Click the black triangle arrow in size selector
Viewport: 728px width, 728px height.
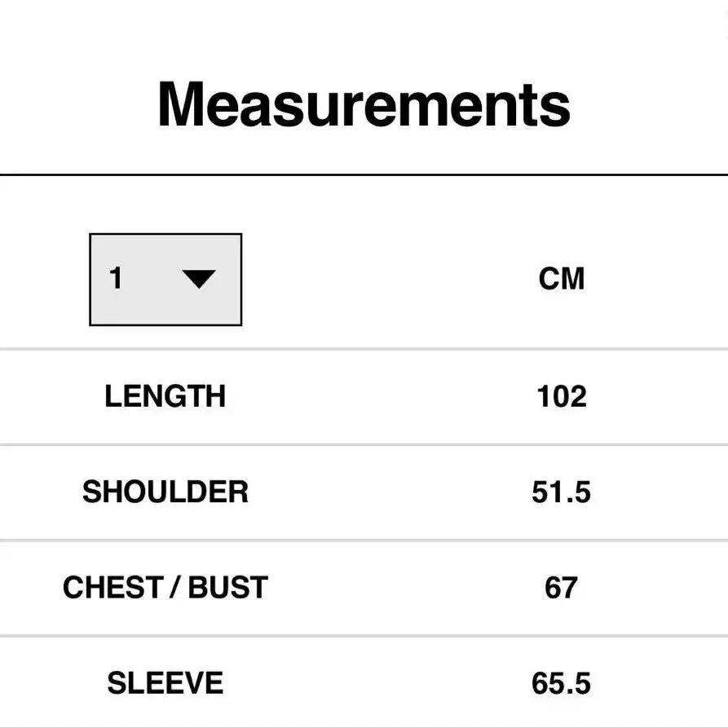(x=199, y=280)
